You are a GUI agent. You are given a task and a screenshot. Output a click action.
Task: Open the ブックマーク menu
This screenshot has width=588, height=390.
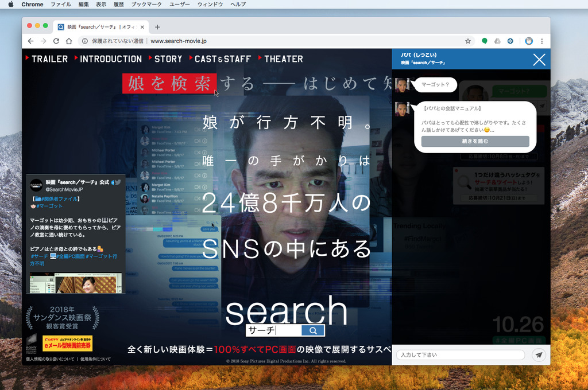coord(146,4)
